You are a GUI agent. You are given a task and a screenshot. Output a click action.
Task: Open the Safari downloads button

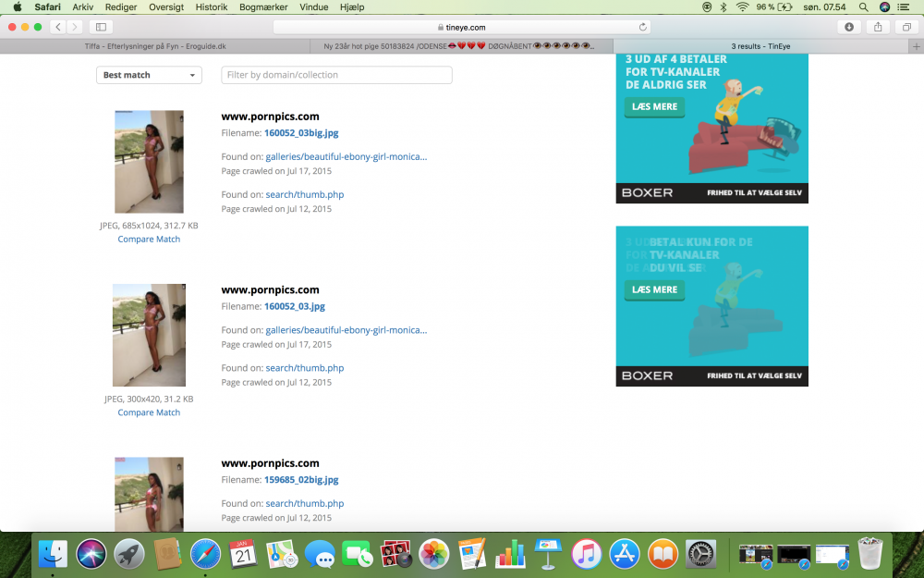[848, 27]
